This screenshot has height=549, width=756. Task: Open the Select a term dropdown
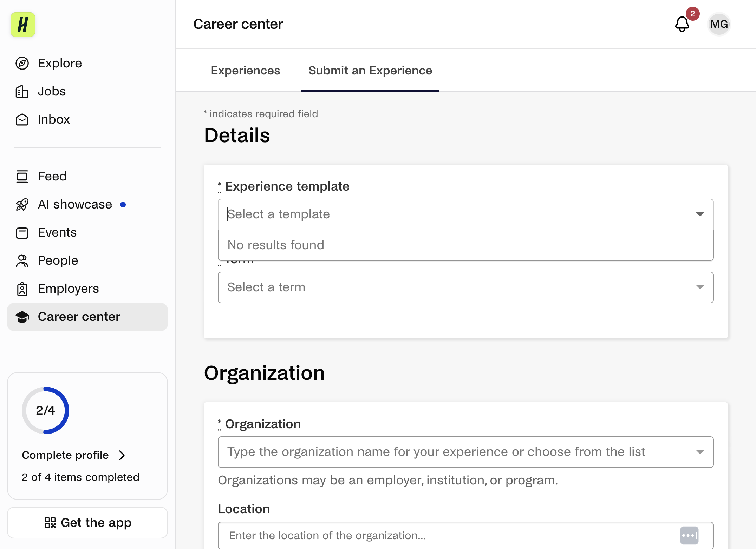tap(465, 287)
